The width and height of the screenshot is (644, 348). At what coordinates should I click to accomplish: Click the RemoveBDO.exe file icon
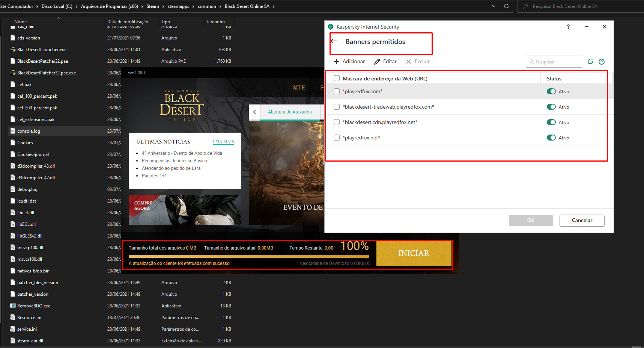(13, 306)
